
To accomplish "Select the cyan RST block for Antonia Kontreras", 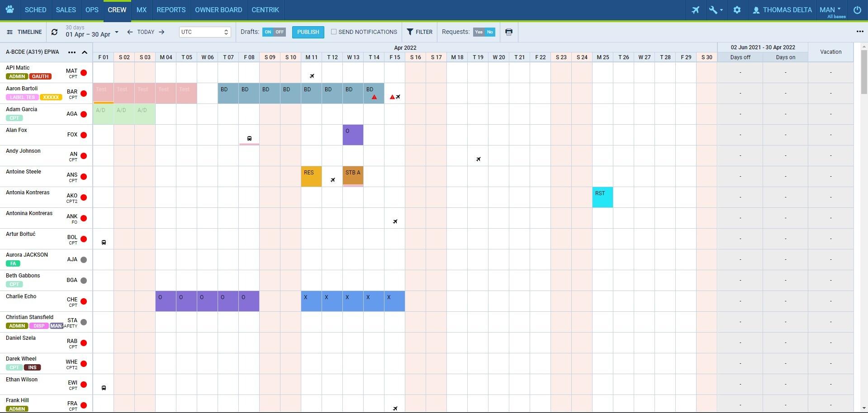I will click(602, 197).
